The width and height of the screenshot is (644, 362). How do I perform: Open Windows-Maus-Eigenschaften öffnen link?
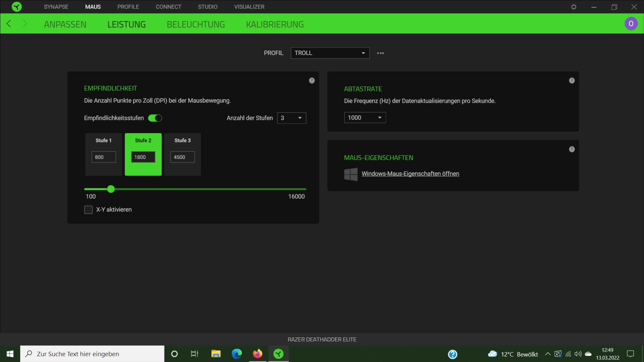click(x=410, y=174)
